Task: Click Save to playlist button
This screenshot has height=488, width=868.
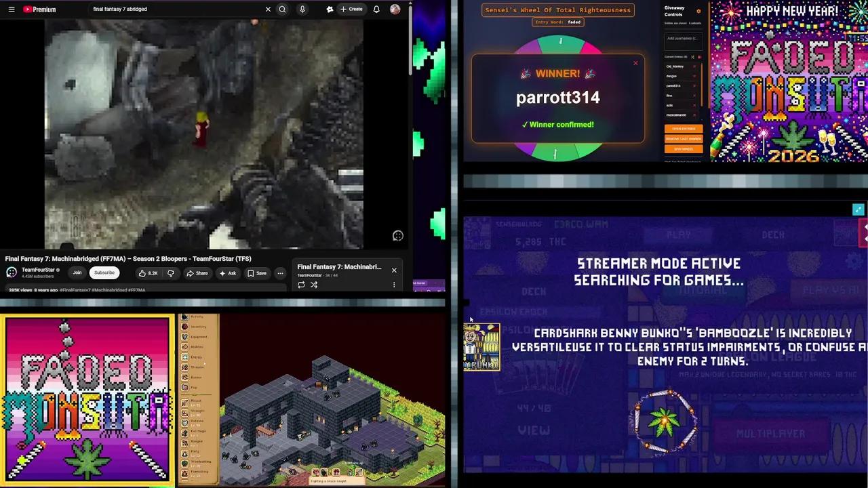Action: pos(257,273)
